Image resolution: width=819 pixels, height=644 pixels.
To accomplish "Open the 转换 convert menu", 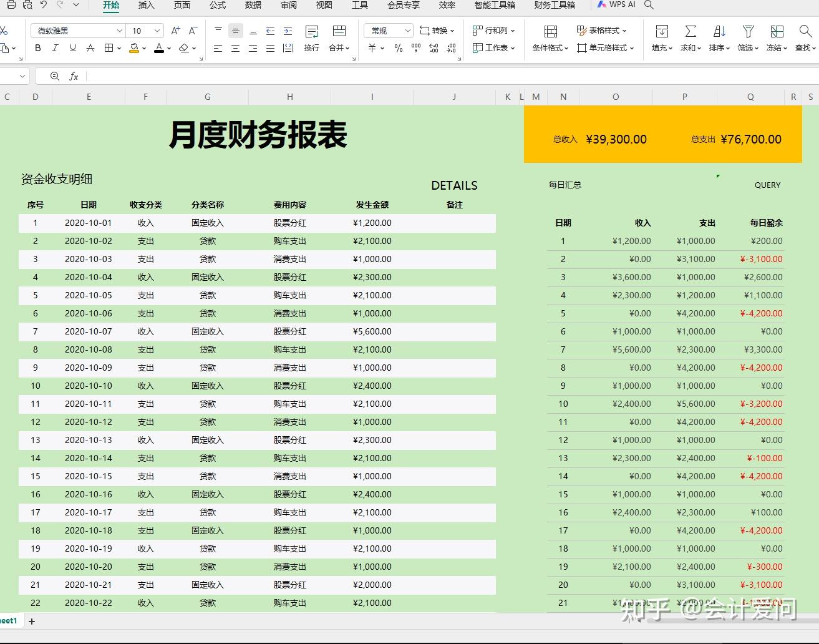I will tap(437, 31).
